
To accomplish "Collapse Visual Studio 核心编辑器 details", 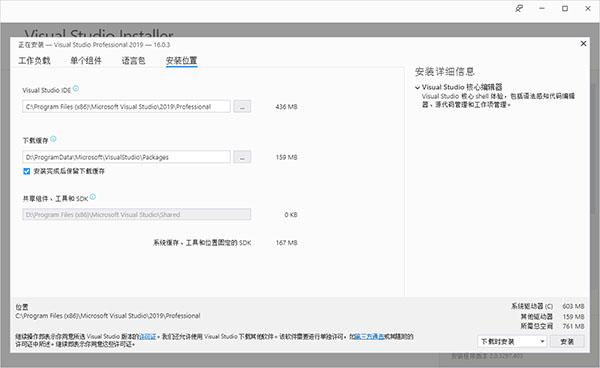I will pyautogui.click(x=417, y=88).
